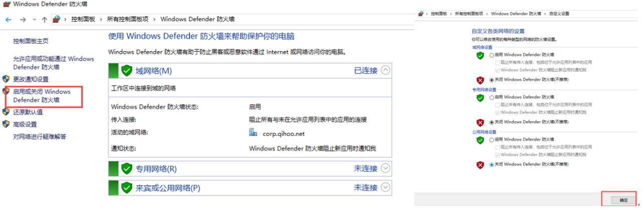Click red shield icon in 域网络设置 group
The width and height of the screenshot is (644, 210).
pyautogui.click(x=480, y=80)
